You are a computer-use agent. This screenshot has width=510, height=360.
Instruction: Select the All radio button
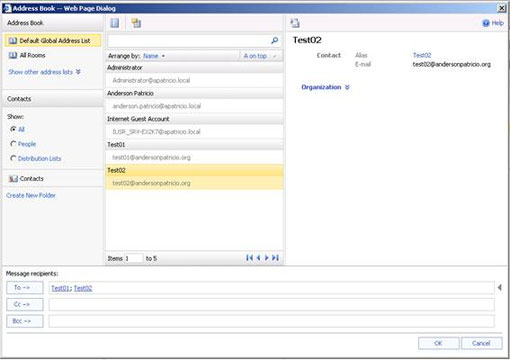[x=13, y=129]
